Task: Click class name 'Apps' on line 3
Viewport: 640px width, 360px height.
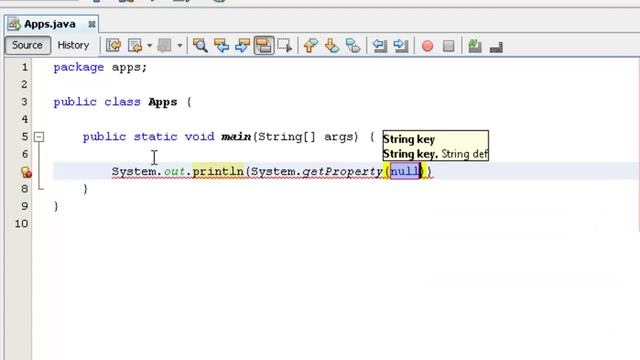Action: pyautogui.click(x=162, y=102)
